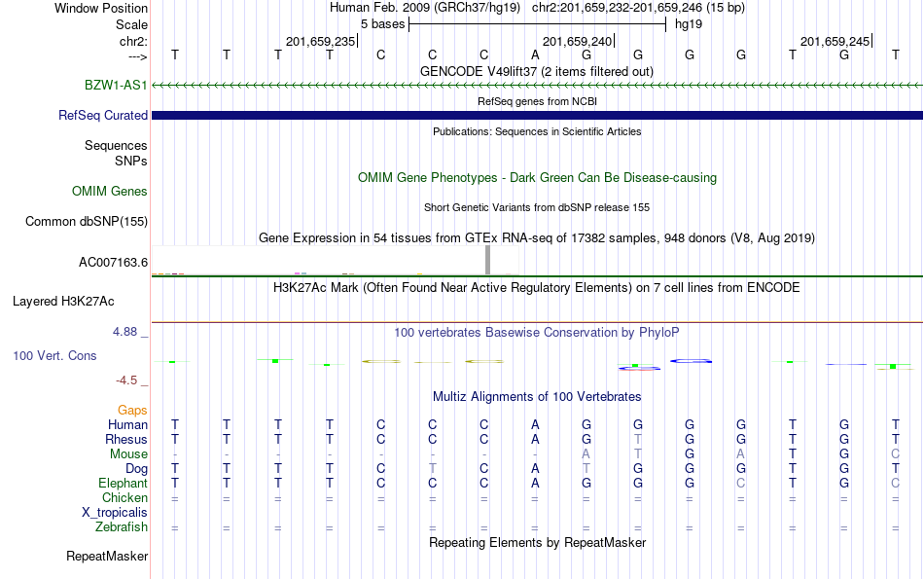Click the Gaps label in orange

pyautogui.click(x=132, y=410)
